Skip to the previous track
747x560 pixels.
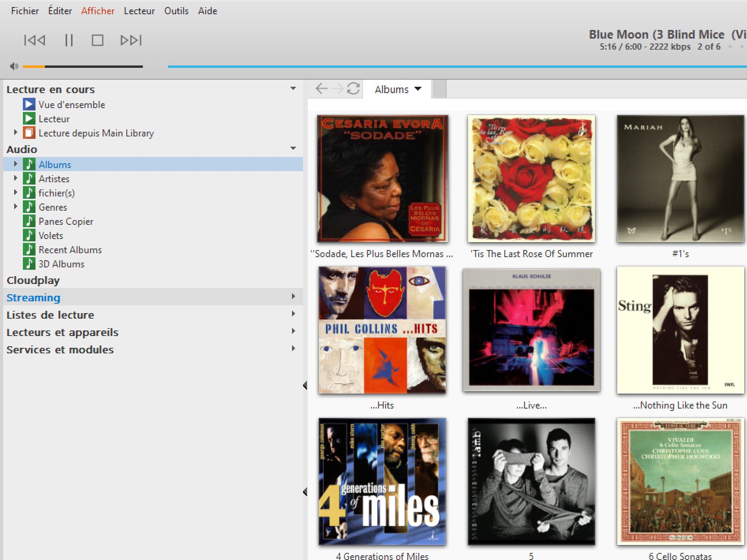pos(35,40)
